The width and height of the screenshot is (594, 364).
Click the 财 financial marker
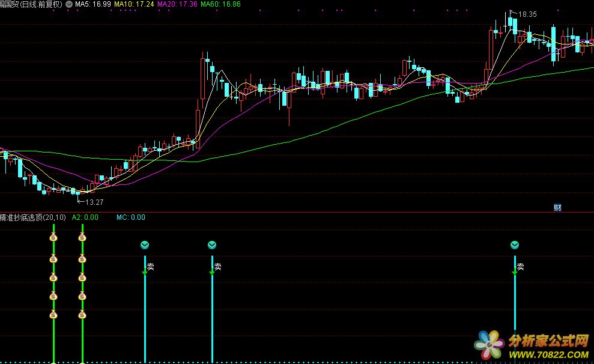pyautogui.click(x=557, y=208)
